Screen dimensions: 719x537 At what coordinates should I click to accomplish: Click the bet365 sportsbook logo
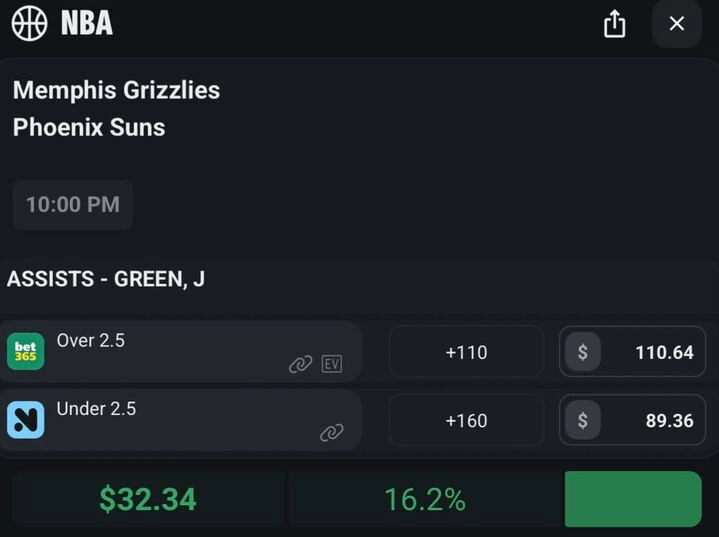[26, 352]
